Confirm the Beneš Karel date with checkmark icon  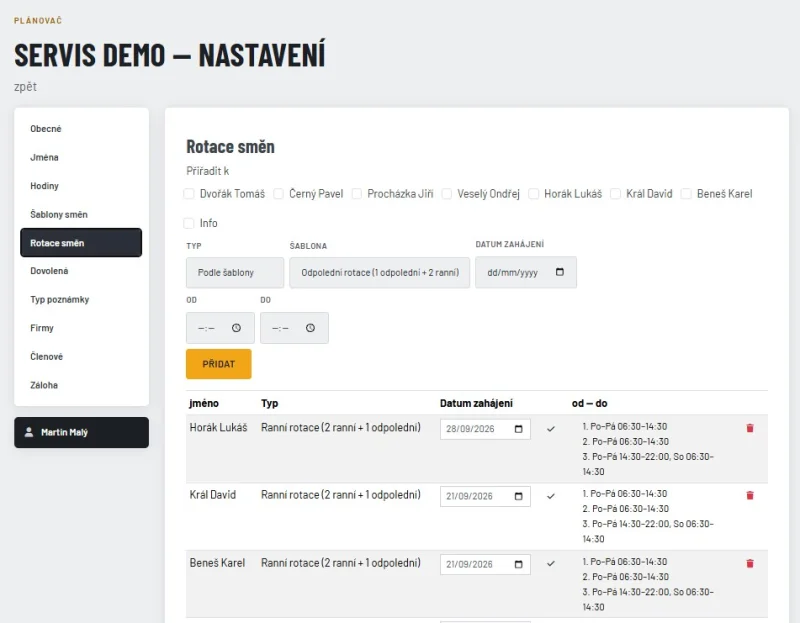[x=551, y=564]
